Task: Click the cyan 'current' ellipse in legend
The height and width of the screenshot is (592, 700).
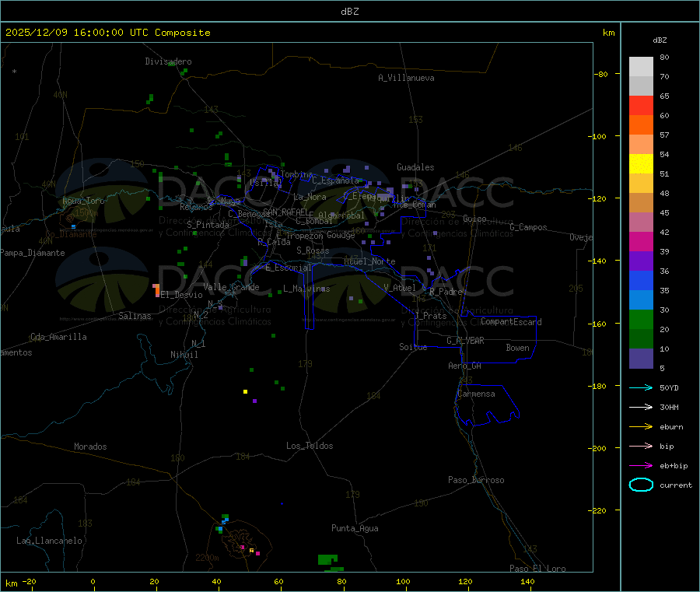Action: click(x=641, y=485)
